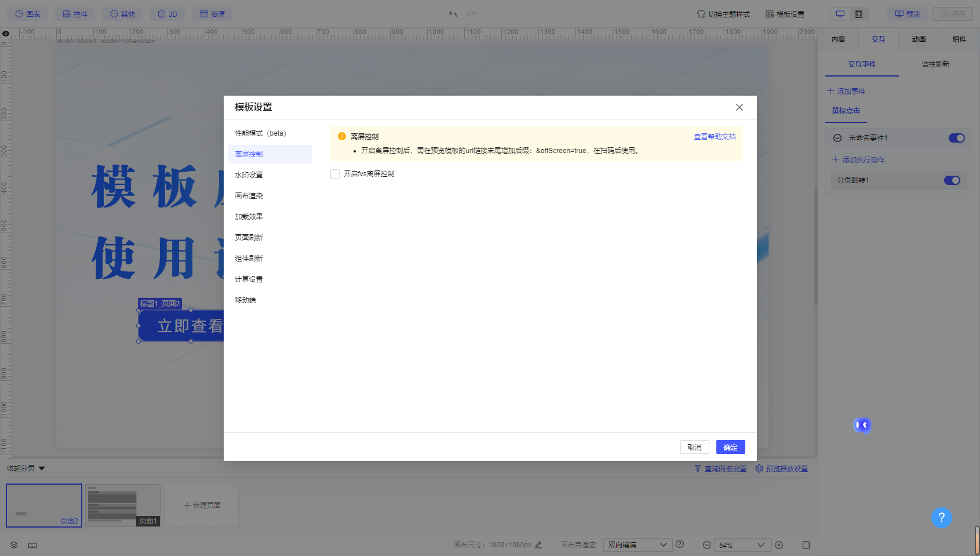Click 新建页面 to add page
This screenshot has height=556, width=980.
pos(202,506)
